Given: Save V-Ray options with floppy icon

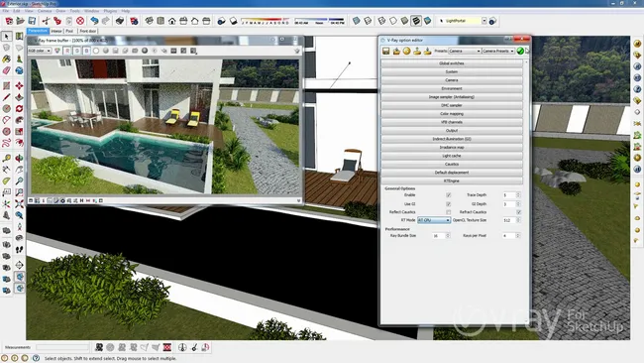Looking at the screenshot, I should (x=385, y=51).
